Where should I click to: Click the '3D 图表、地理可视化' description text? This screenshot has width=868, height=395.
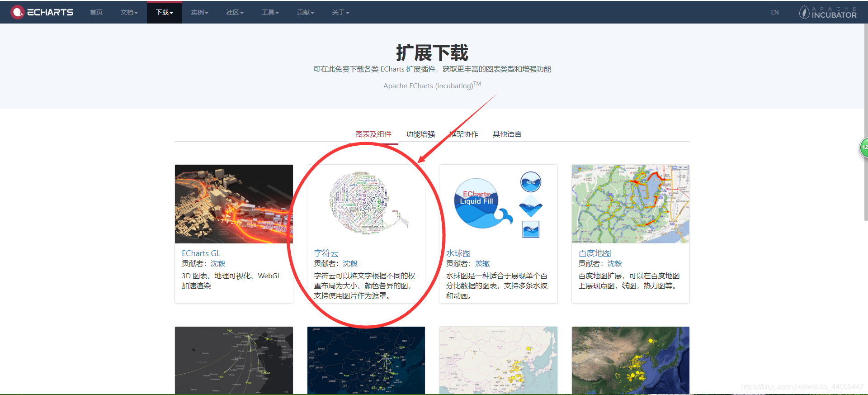[x=231, y=281]
